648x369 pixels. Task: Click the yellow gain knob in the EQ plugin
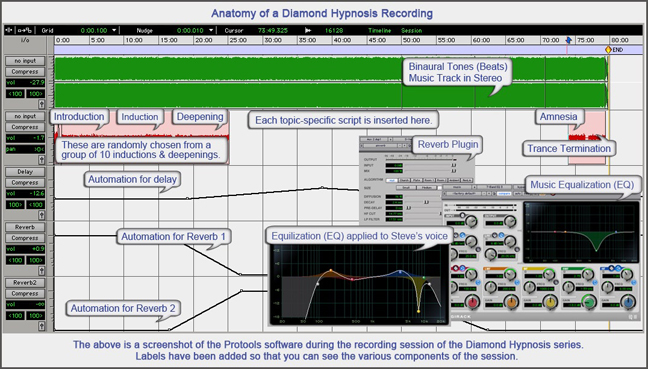[x=550, y=302]
